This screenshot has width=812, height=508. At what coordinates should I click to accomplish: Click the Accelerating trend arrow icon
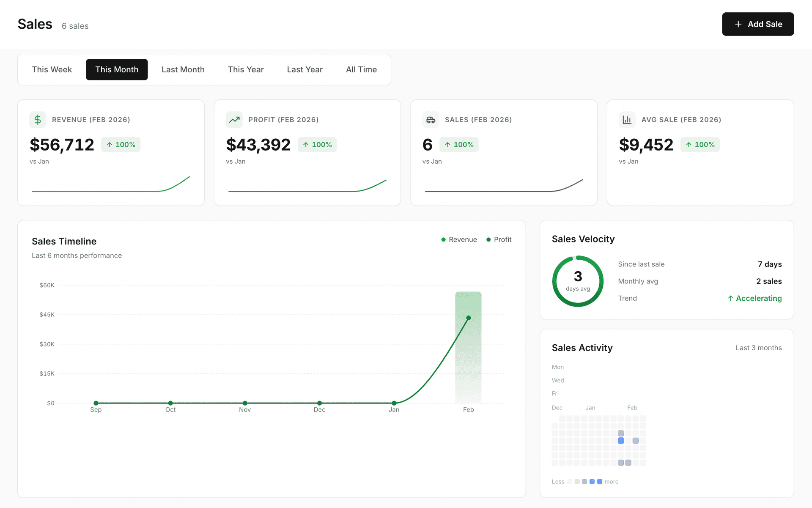coord(730,298)
